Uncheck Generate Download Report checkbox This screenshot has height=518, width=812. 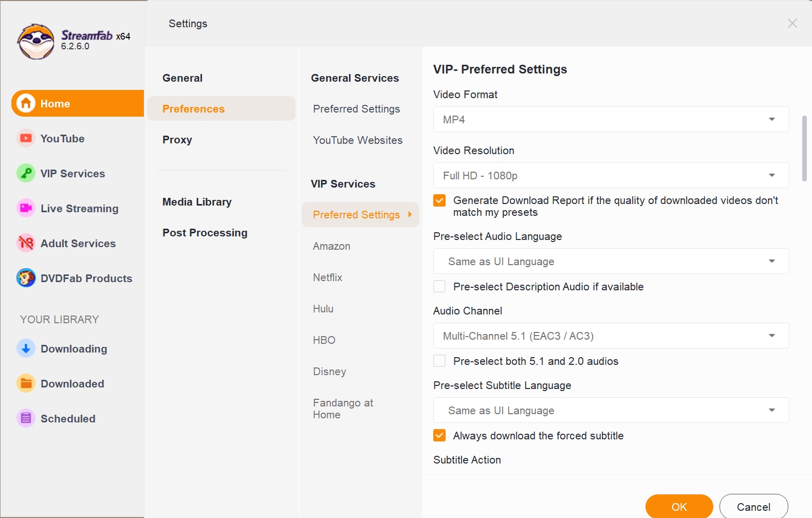(439, 200)
